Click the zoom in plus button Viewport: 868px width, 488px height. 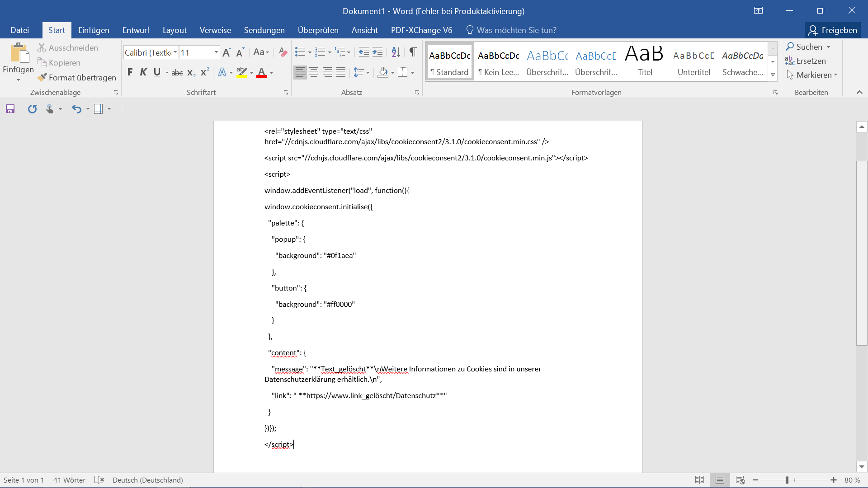point(834,480)
